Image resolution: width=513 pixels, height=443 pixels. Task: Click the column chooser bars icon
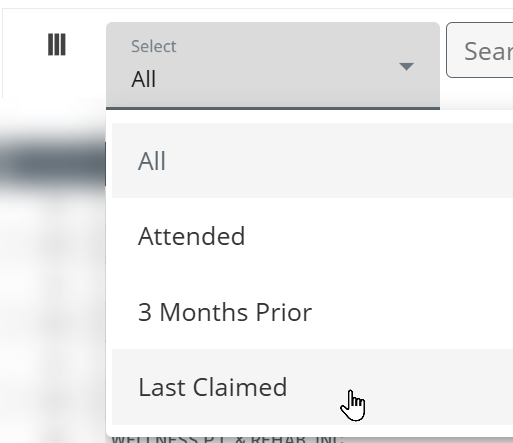57,44
